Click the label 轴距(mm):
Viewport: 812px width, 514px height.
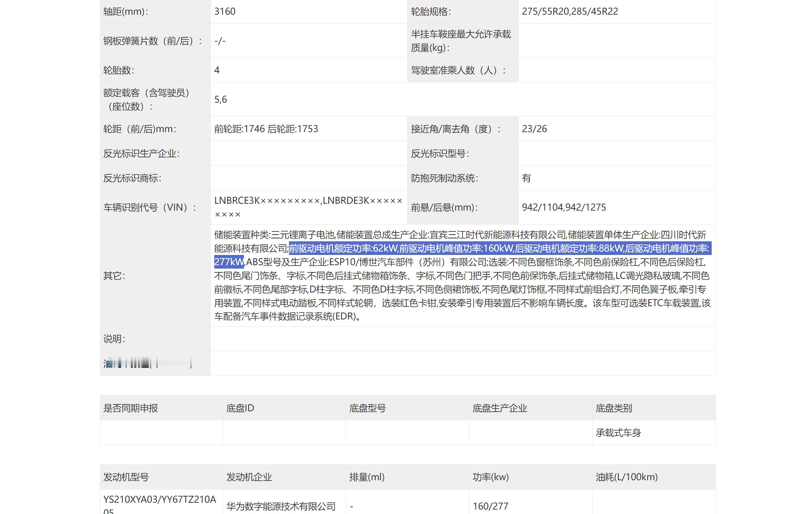(126, 11)
